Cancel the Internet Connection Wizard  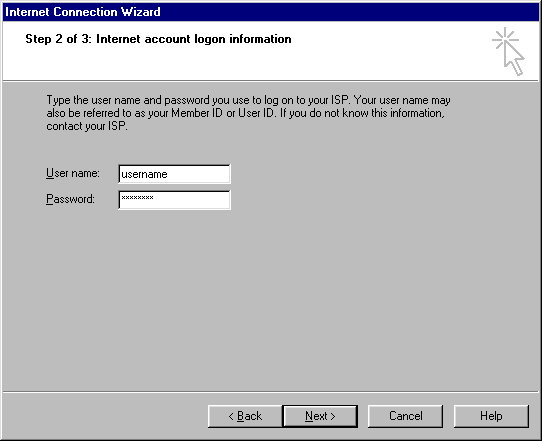click(405, 416)
